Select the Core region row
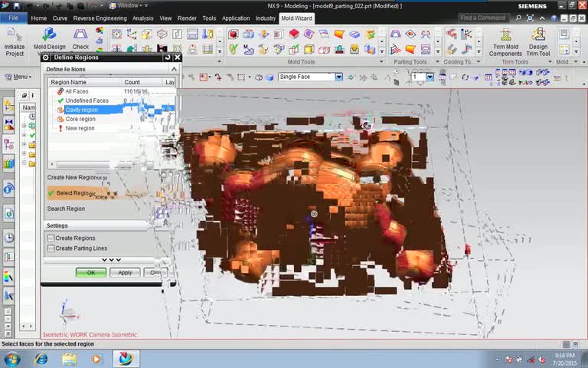The height and width of the screenshot is (368, 588). pyautogui.click(x=112, y=119)
